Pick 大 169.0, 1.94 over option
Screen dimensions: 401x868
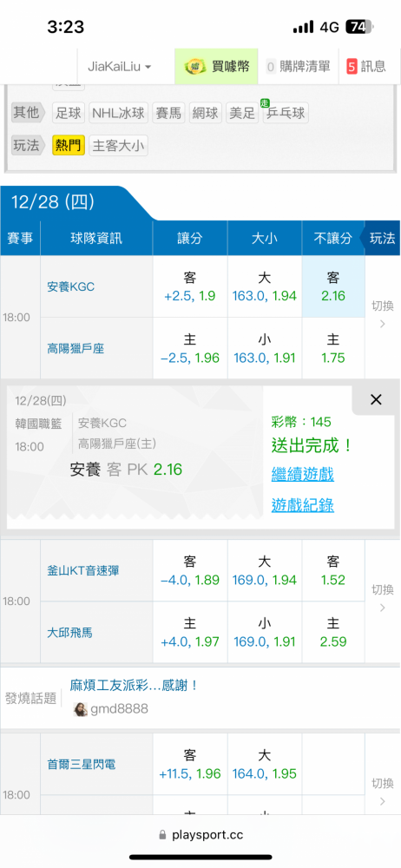tap(265, 571)
